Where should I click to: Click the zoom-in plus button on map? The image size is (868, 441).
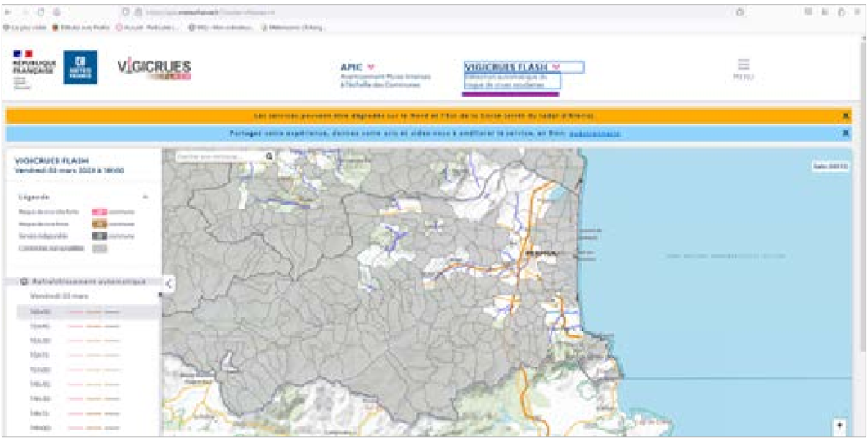click(839, 425)
